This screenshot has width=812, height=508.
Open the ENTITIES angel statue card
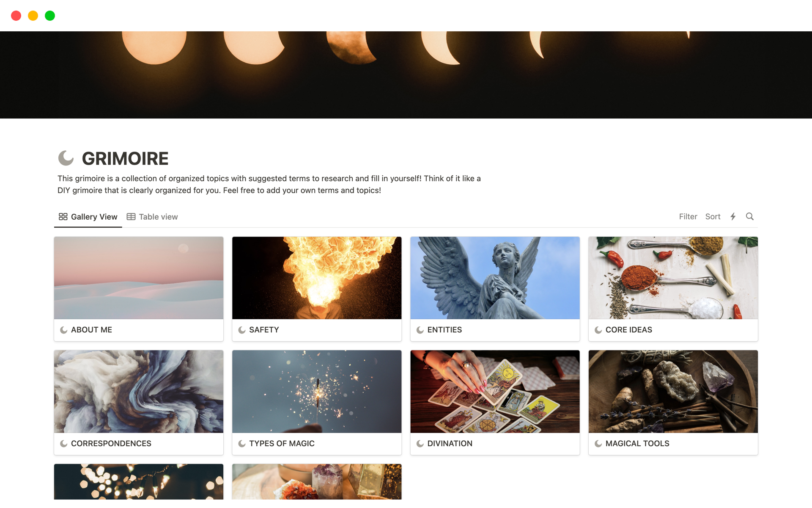tap(495, 289)
